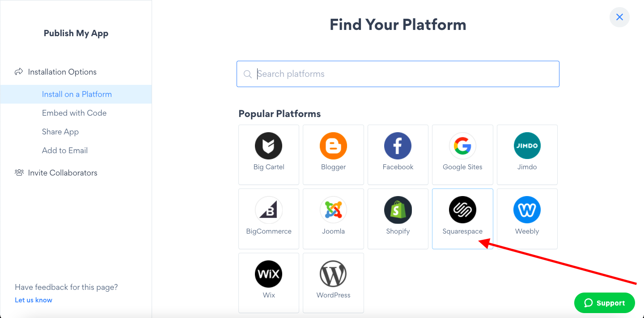Open the BigCommerce platform tile

coord(269,219)
